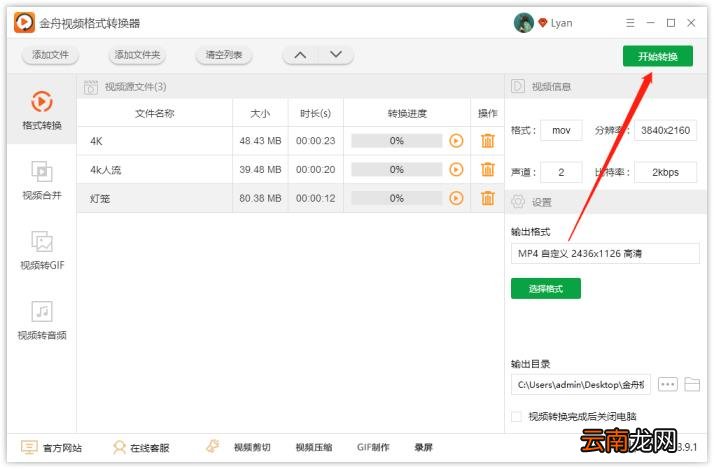Click the output format field MP4 自定义
Screen dimensions: 714x469
(605, 254)
